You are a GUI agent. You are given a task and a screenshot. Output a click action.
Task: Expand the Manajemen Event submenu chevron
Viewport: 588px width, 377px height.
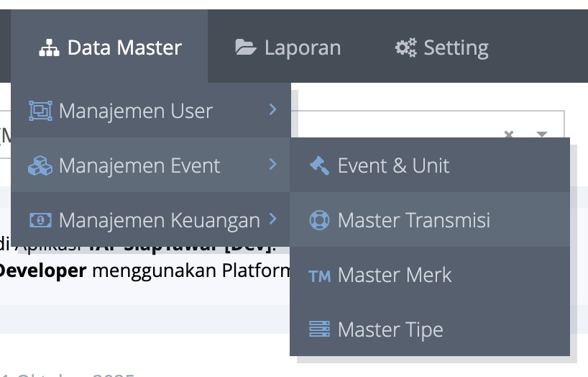(x=272, y=165)
